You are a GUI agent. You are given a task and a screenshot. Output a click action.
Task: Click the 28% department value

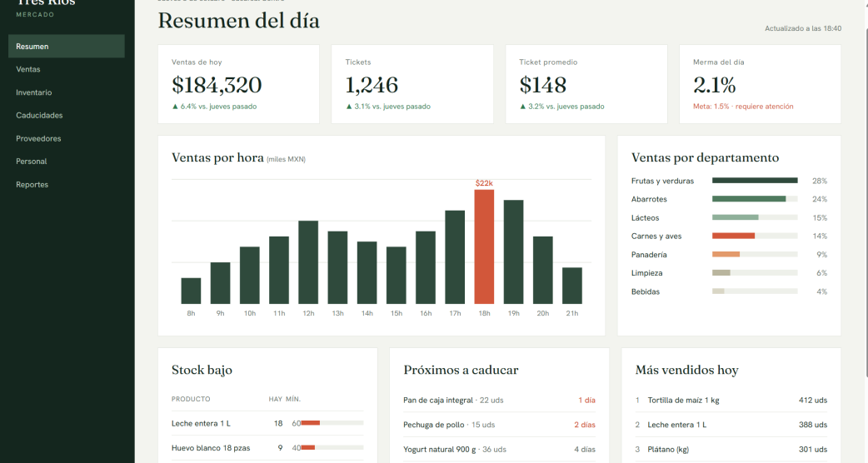pyautogui.click(x=820, y=181)
